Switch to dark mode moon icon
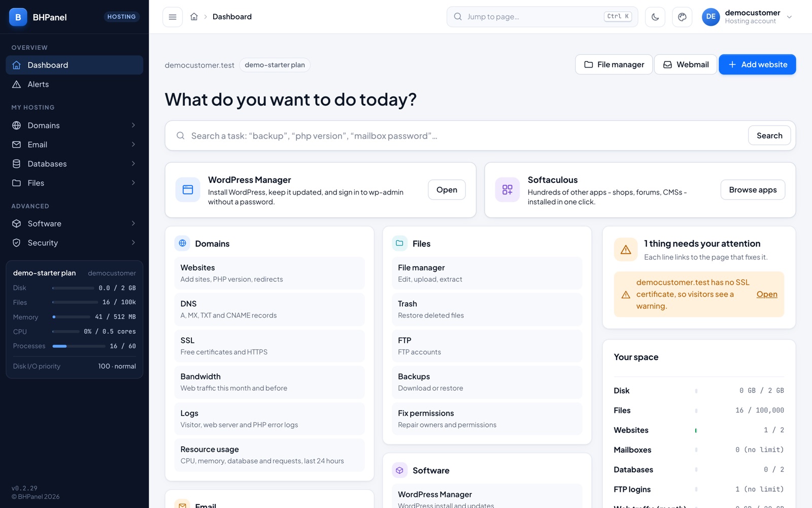 pos(655,17)
